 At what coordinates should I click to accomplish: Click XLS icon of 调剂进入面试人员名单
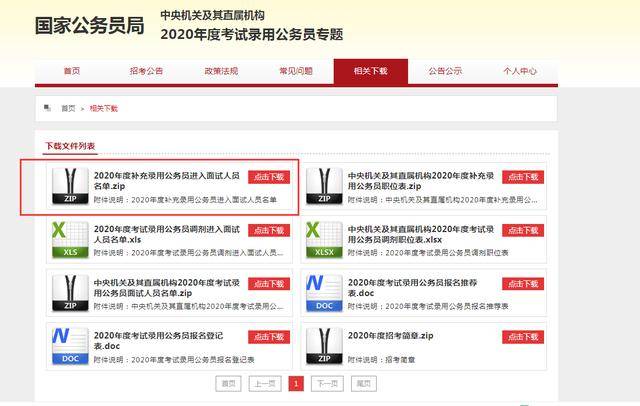point(70,239)
